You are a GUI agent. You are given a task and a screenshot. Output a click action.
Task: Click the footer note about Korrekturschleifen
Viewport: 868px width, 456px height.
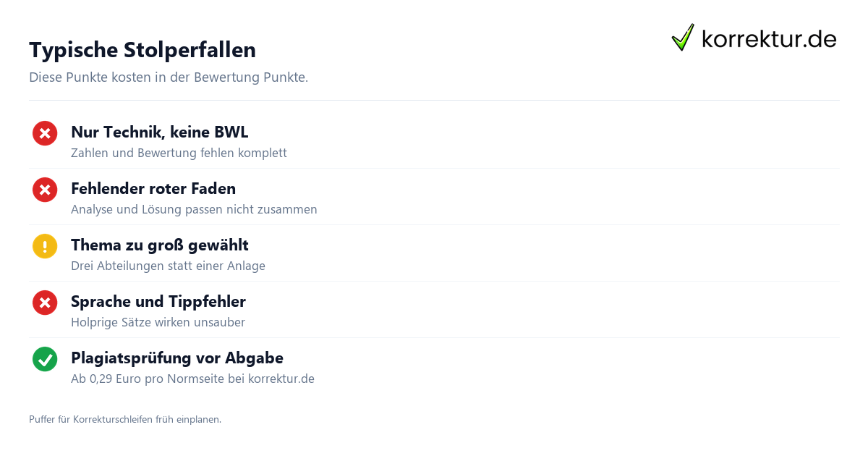(x=125, y=419)
